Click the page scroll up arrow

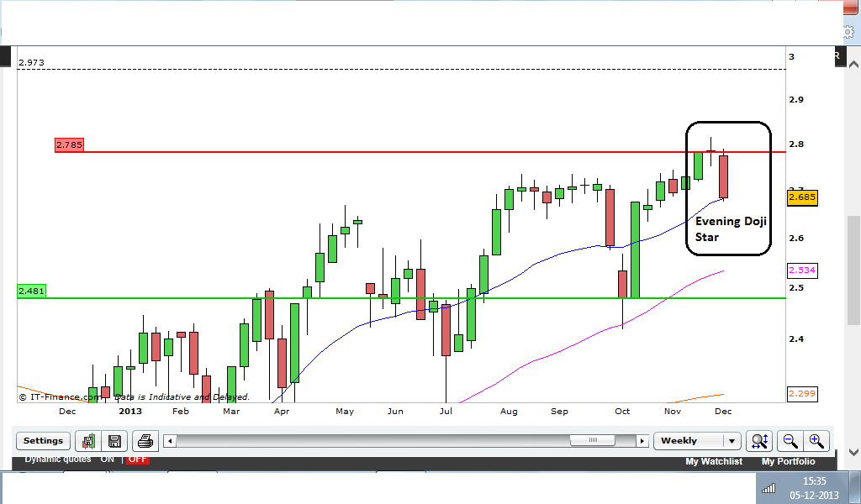(854, 64)
